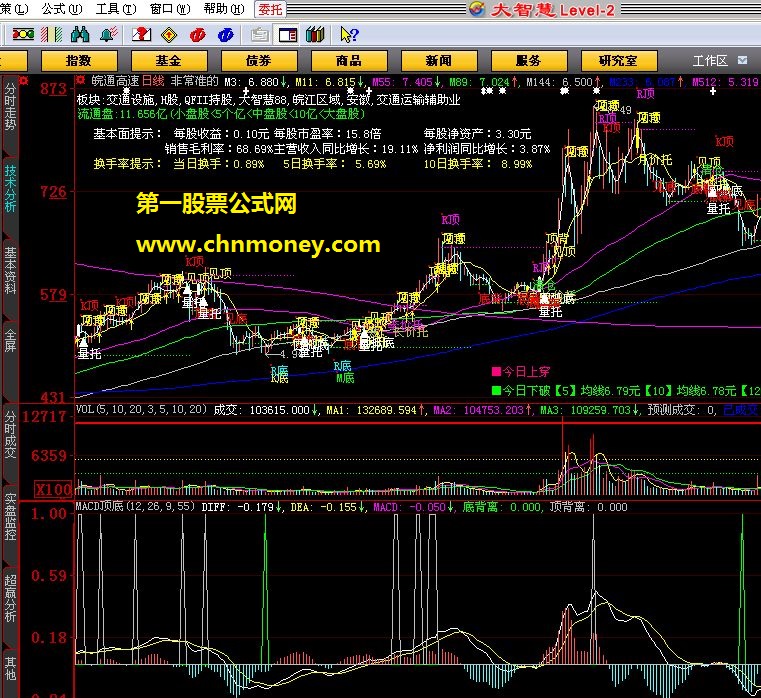This screenshot has width=761, height=698.
Task: Switch to the 基本资料 side tab
Action: [x=10, y=270]
